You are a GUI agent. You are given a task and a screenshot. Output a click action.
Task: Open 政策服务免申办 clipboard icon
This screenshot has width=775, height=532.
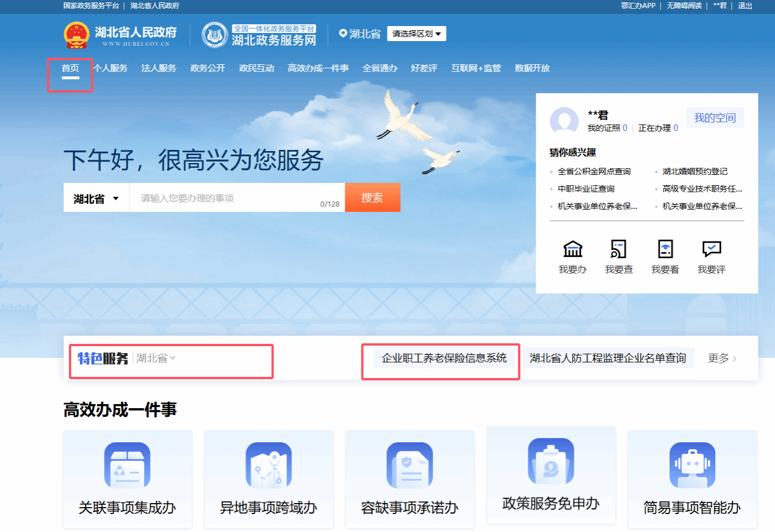(x=551, y=461)
